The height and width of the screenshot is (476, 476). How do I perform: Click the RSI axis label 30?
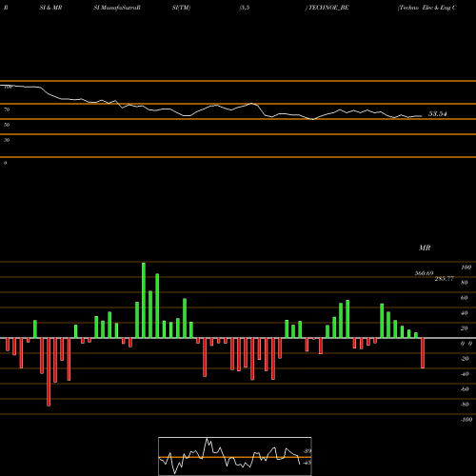click(7, 140)
